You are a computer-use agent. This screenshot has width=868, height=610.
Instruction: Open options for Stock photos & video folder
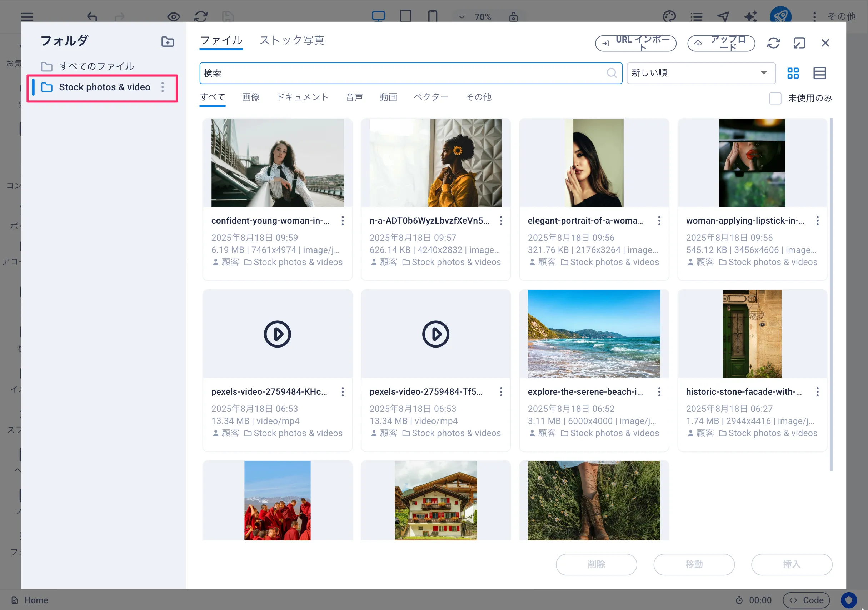(163, 87)
